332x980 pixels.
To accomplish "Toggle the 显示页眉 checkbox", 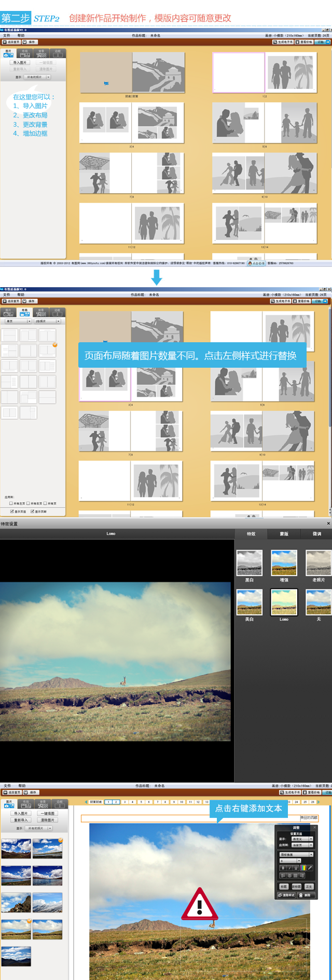I will 12,511.
